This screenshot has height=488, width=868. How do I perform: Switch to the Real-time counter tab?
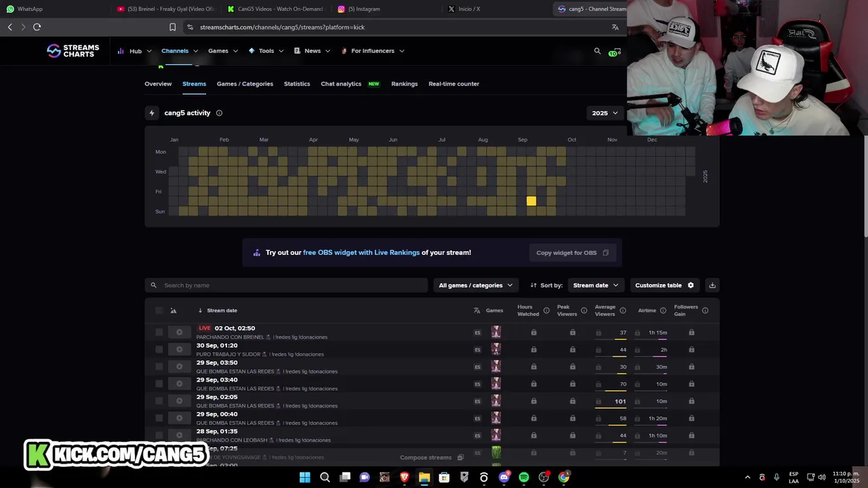coord(454,84)
